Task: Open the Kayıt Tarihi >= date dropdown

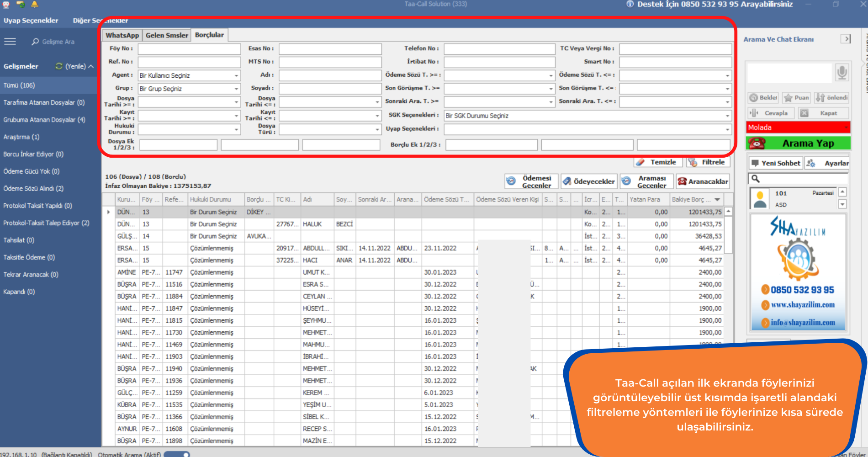Action: coord(236,116)
